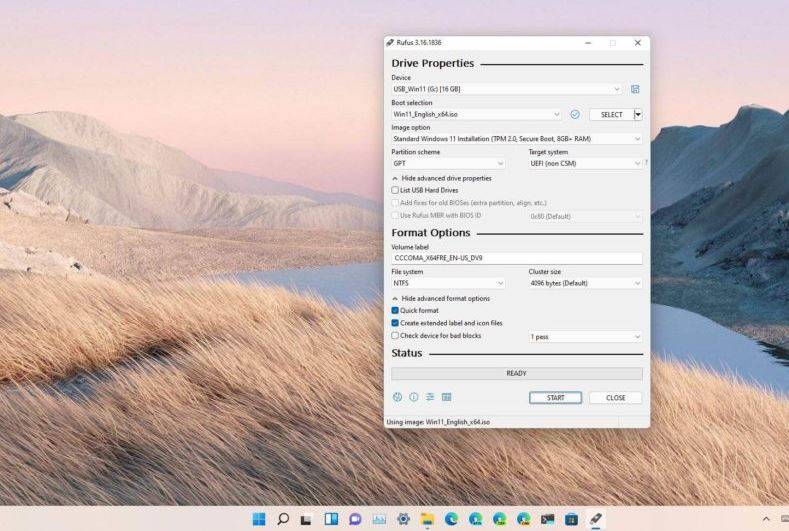
Task: Click the Using image Win11_English_x64.iso status text
Action: [438, 422]
